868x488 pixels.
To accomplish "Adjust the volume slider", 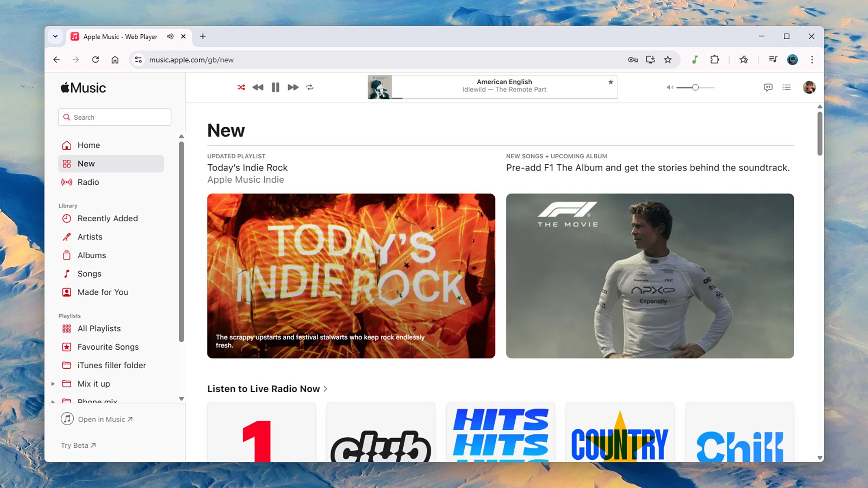I will [x=694, y=87].
